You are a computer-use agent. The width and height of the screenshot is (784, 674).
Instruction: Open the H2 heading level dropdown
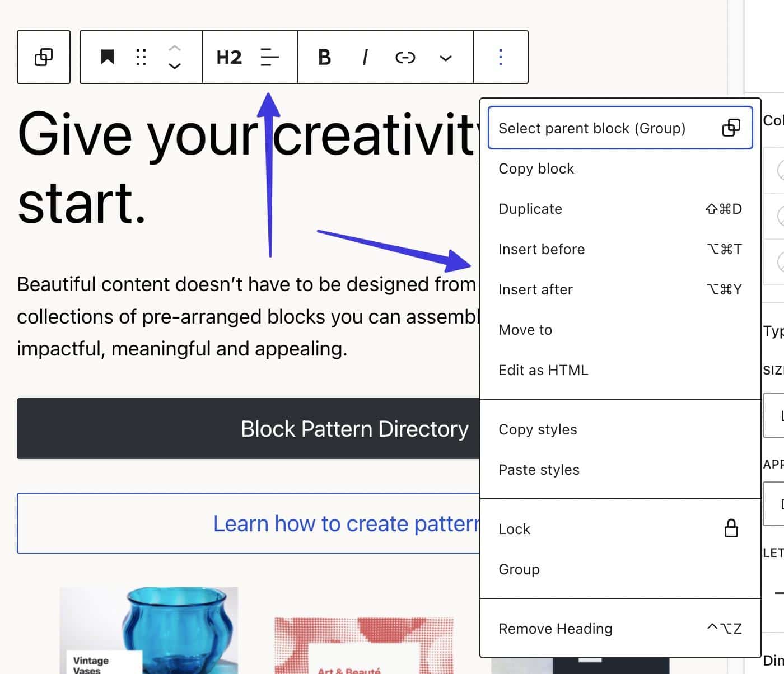[228, 57]
